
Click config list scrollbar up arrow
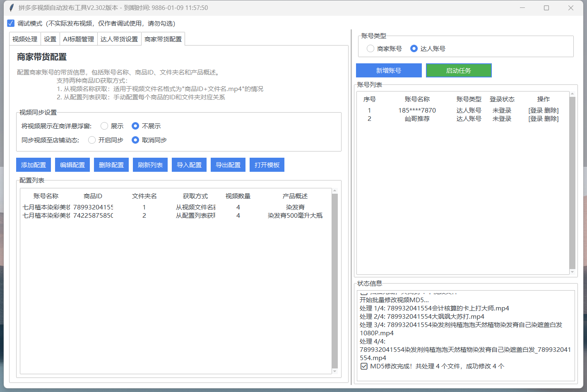tap(334, 191)
